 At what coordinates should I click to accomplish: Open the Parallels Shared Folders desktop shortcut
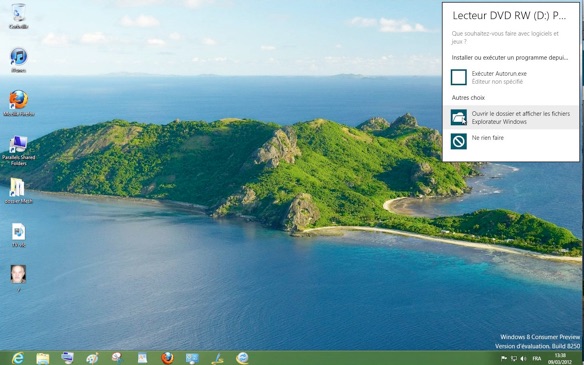point(18,150)
